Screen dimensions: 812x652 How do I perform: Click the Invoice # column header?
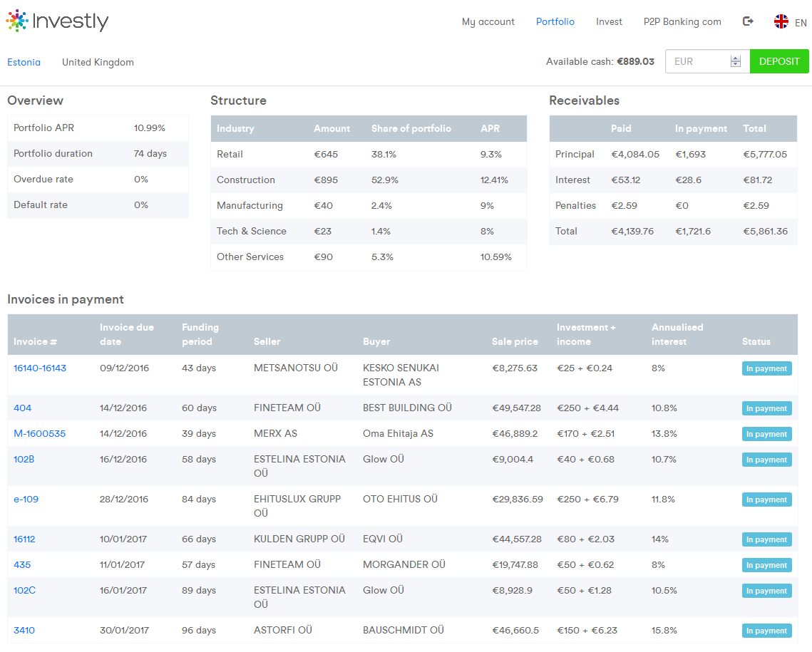point(35,341)
